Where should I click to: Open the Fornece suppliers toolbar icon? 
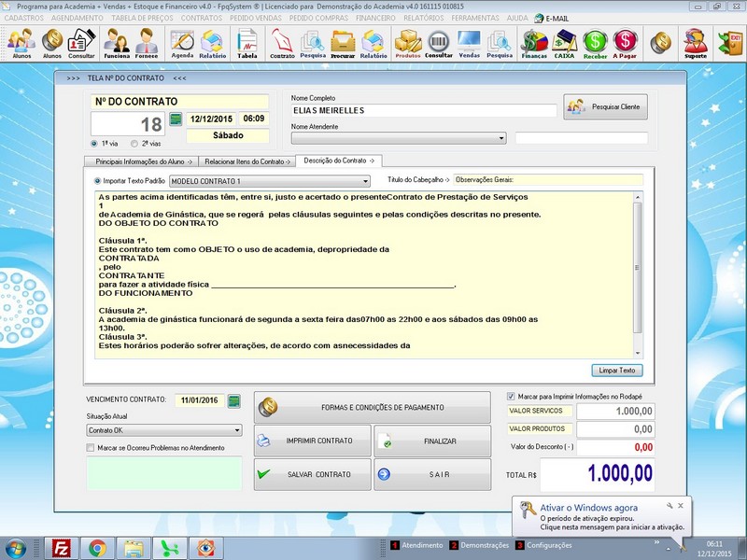pyautogui.click(x=147, y=43)
